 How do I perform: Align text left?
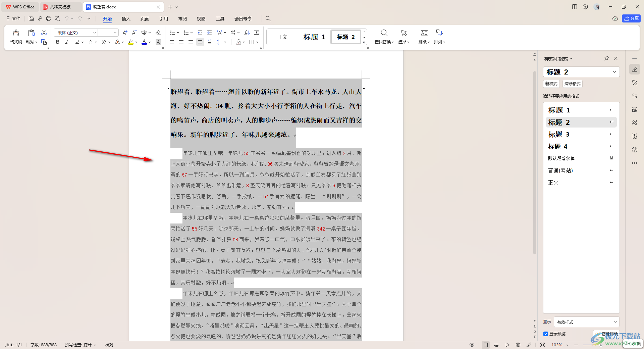(x=172, y=42)
